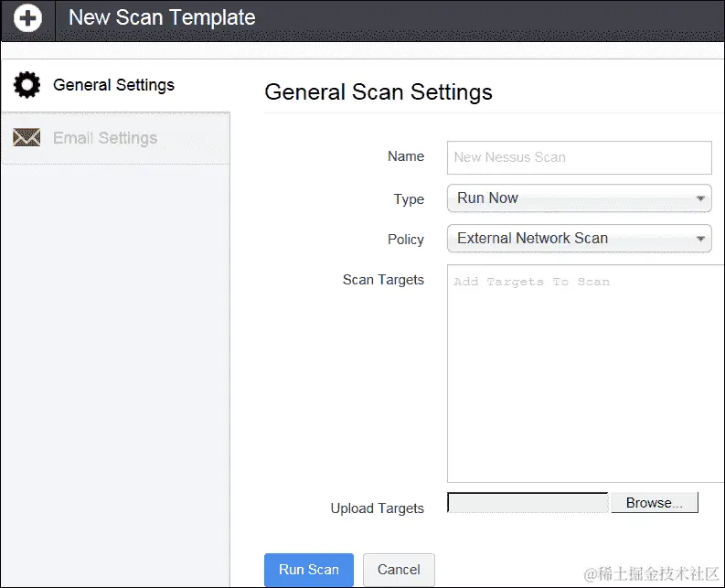Click the Cancel button

pos(399,570)
